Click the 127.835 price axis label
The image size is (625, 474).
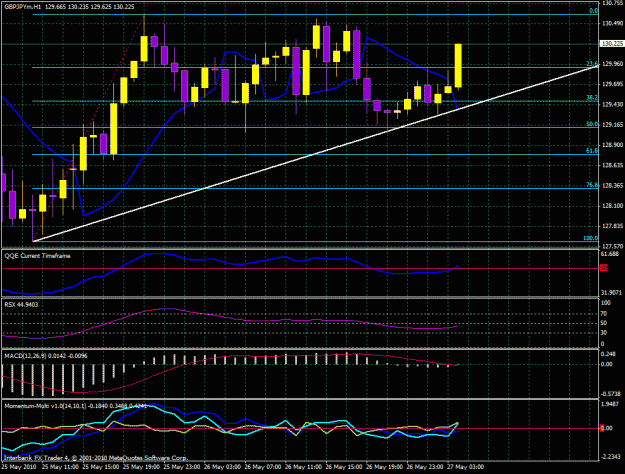tap(612, 226)
